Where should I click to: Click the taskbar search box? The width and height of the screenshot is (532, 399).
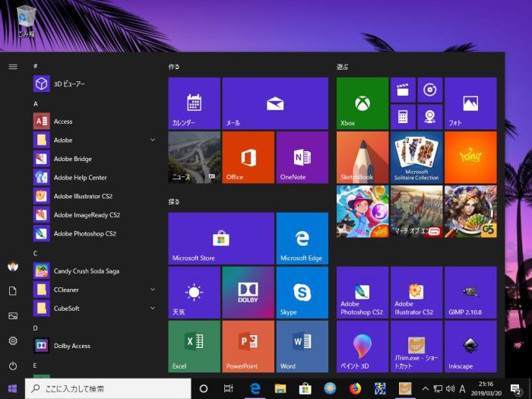click(106, 388)
